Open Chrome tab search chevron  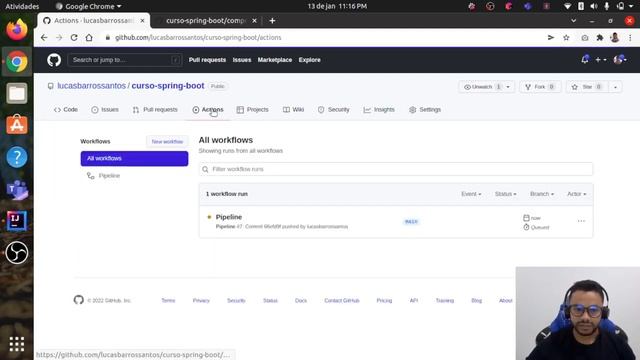(x=573, y=20)
